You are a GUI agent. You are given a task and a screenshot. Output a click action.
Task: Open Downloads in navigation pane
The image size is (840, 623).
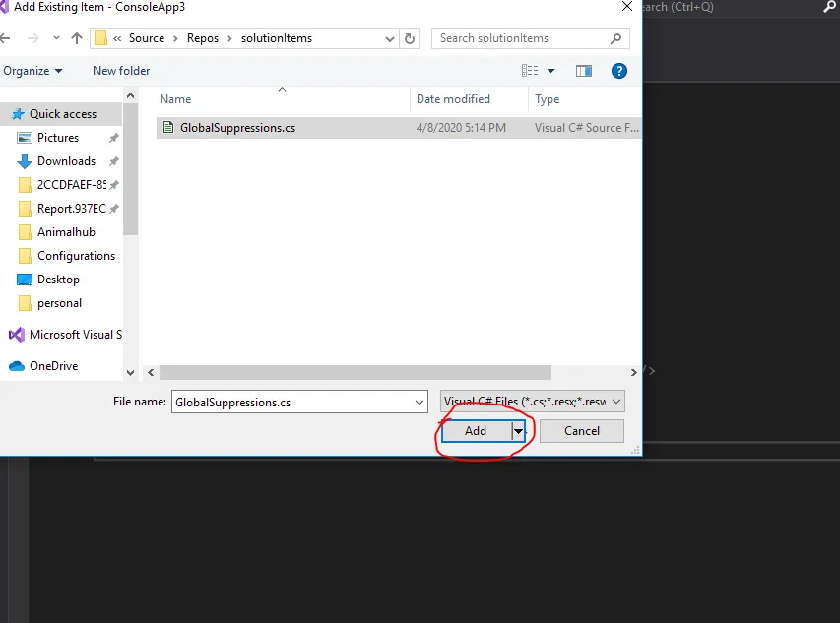(x=66, y=161)
